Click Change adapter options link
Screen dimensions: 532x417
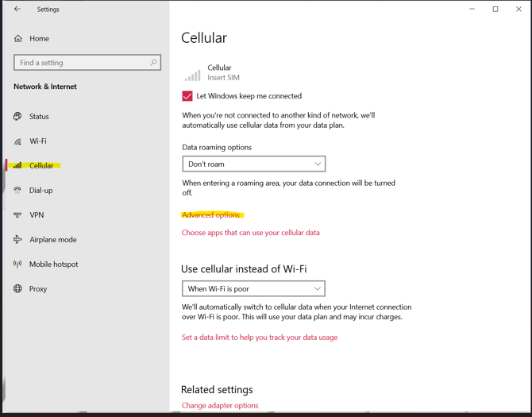220,405
